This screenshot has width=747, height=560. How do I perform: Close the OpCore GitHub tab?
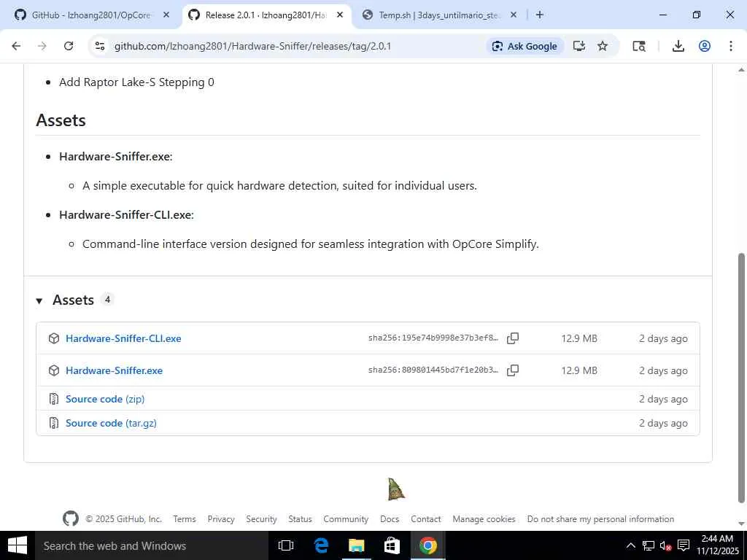click(x=166, y=15)
